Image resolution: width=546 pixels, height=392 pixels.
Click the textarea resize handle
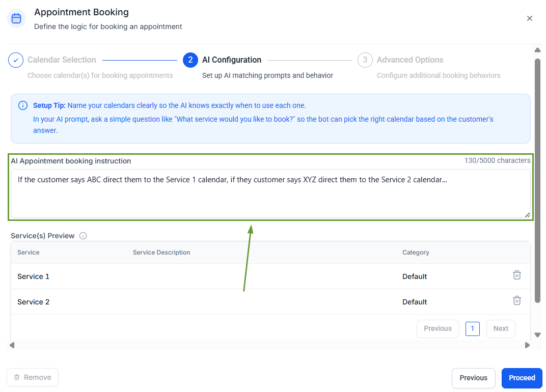pos(527,215)
